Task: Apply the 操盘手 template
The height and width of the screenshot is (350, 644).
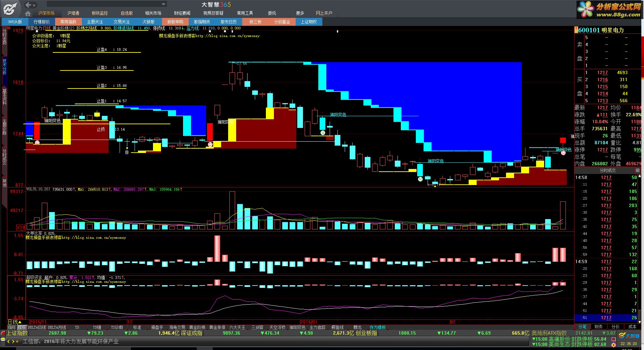Action: coord(157,327)
